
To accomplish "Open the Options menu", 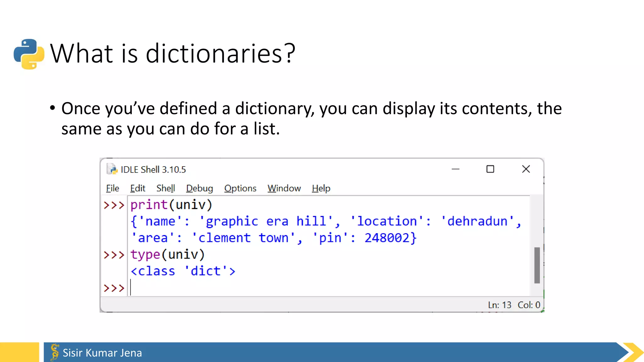I will tap(240, 189).
